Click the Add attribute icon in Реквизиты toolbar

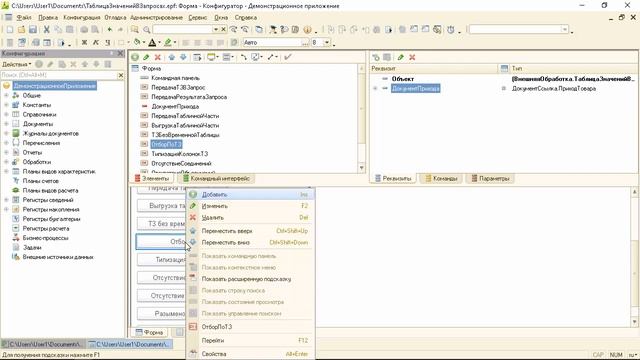[x=376, y=57]
